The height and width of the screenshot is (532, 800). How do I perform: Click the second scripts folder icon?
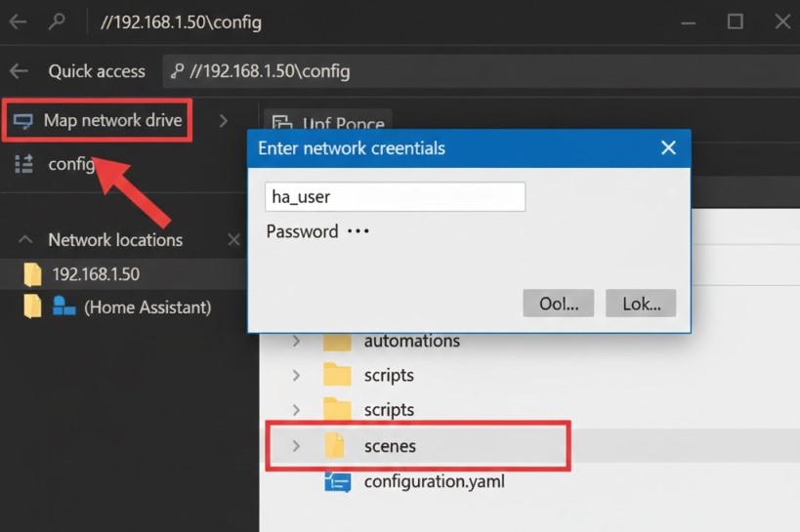(337, 408)
